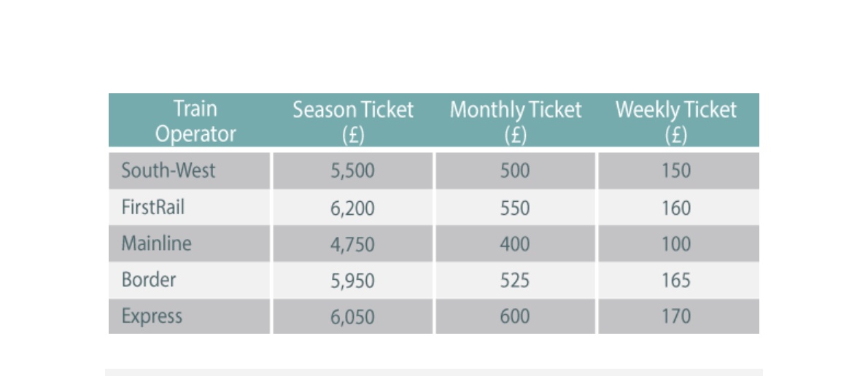The image size is (868, 376).
Task: Select the FirstRail operator cell
Action: click(190, 208)
